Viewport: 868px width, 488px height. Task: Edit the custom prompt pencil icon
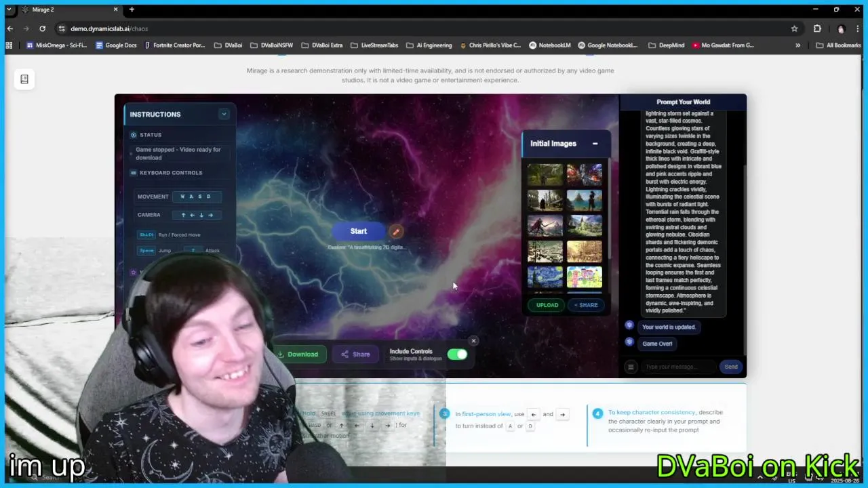pyautogui.click(x=396, y=232)
